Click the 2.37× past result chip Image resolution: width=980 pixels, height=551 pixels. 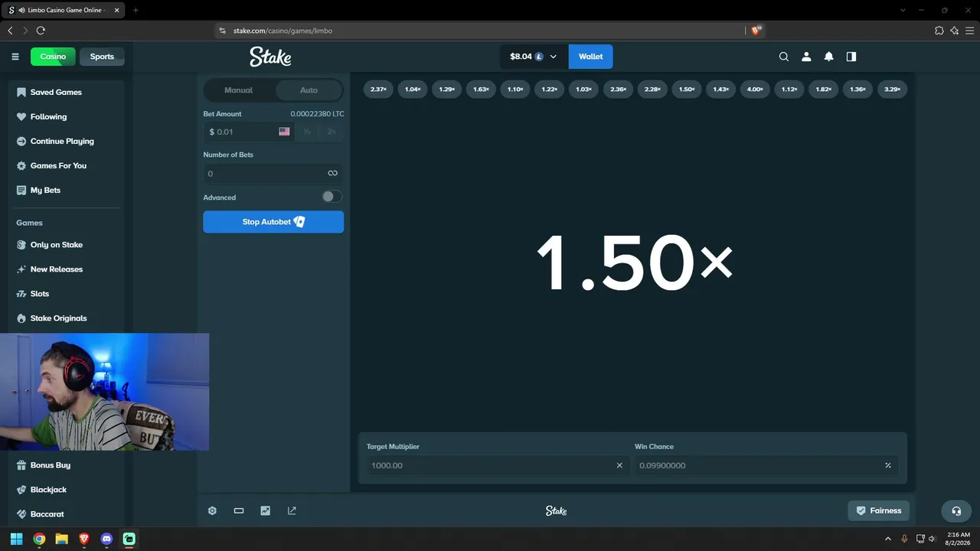coord(378,90)
